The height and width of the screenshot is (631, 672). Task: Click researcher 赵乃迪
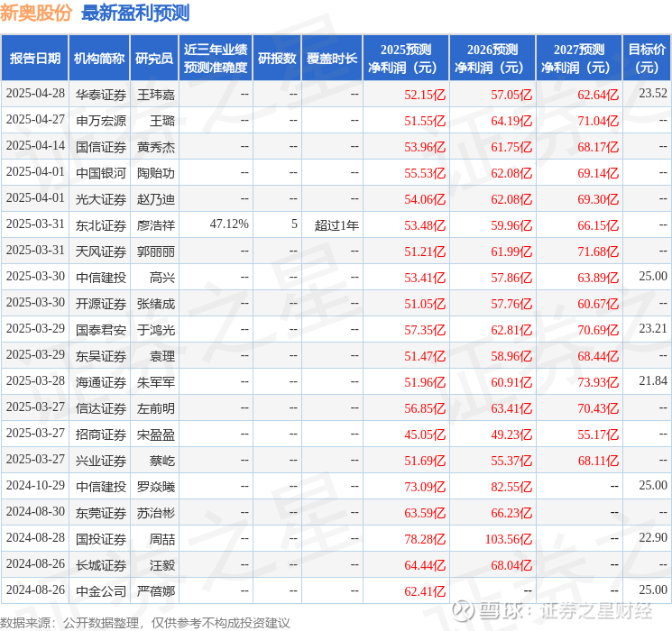155,199
